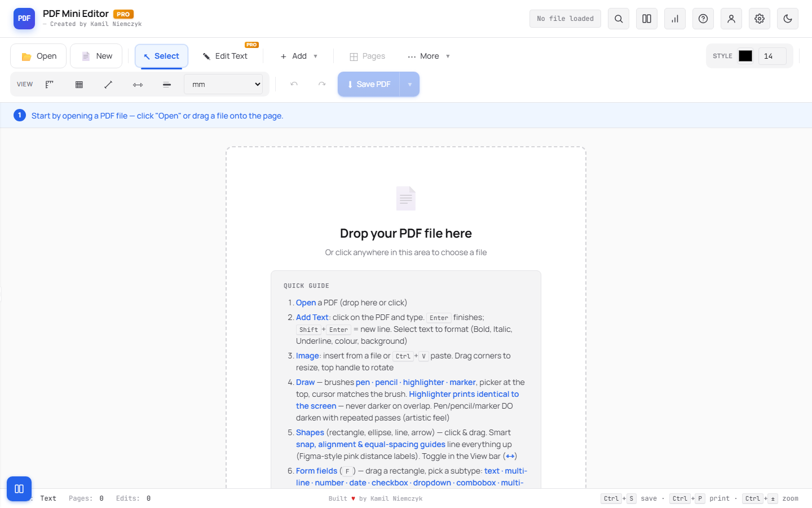Toggle the rulers view icon
Screen dimensions: 812x508
click(x=50, y=84)
